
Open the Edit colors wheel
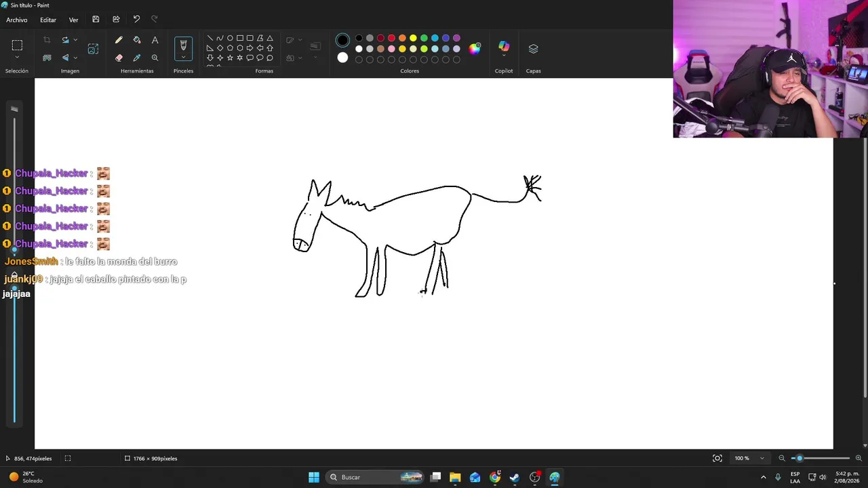[x=475, y=49]
